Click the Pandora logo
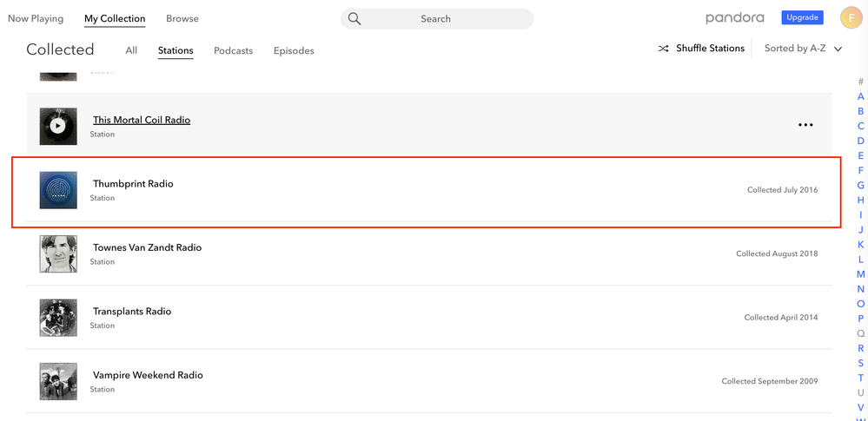 (734, 17)
